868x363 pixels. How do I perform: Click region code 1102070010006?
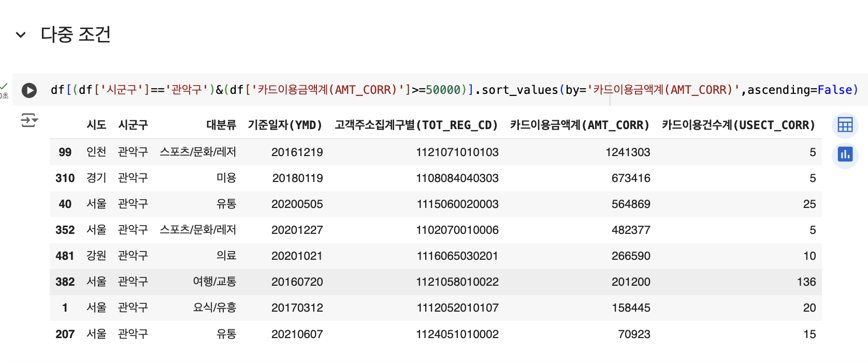click(457, 230)
